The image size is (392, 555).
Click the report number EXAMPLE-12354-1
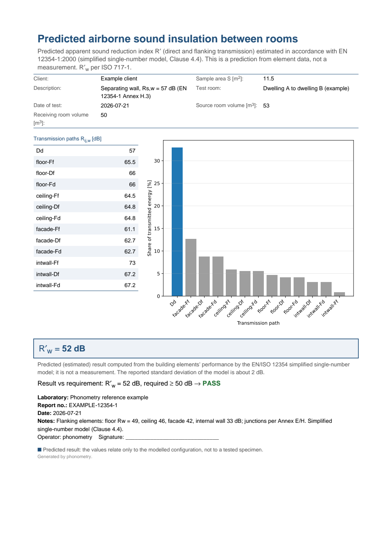[93, 405]
